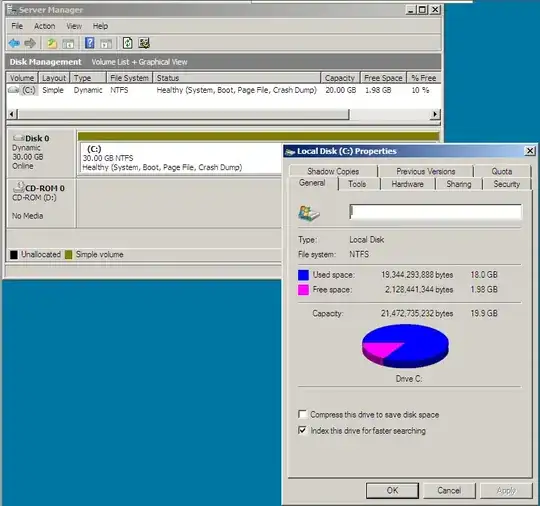Close the Local Disk (C:) Properties dialog
The height and width of the screenshot is (506, 540).
(x=530, y=151)
